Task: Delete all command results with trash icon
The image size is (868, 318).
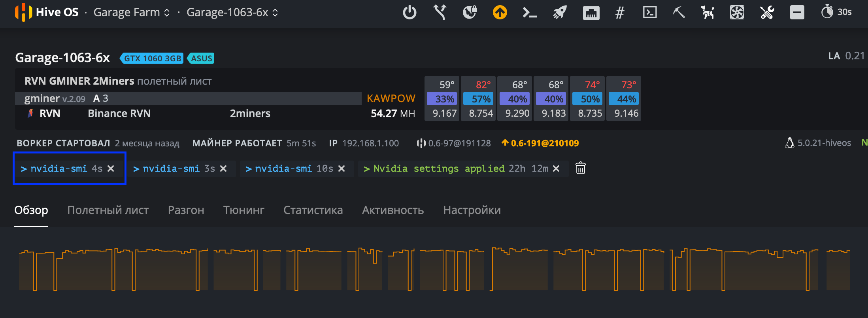Action: 580,168
